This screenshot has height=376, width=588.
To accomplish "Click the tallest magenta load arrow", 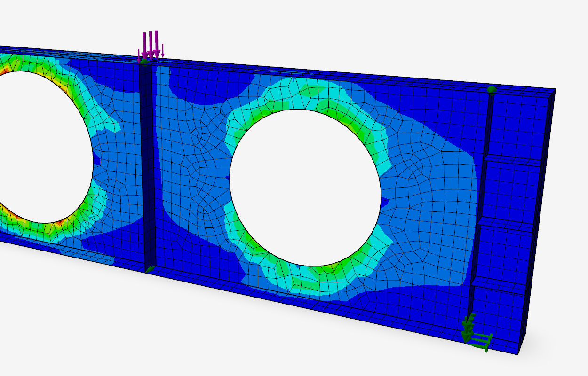I will 156,43.
